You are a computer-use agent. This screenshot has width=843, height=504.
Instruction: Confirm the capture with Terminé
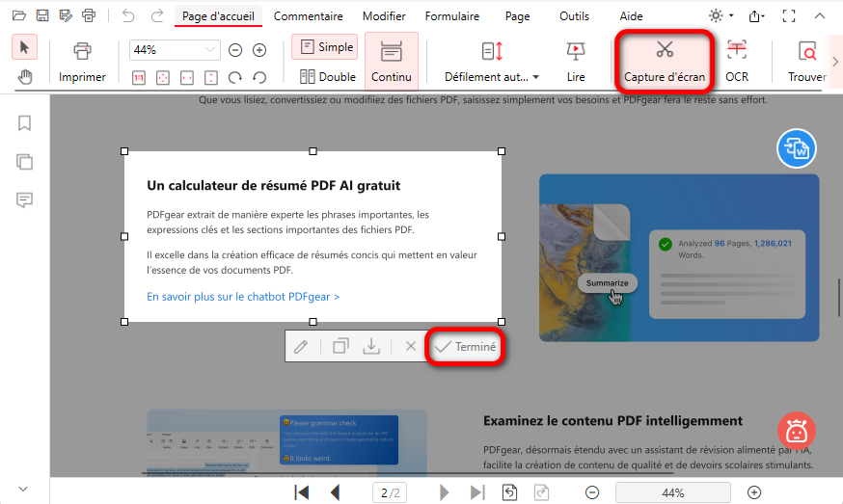point(466,347)
